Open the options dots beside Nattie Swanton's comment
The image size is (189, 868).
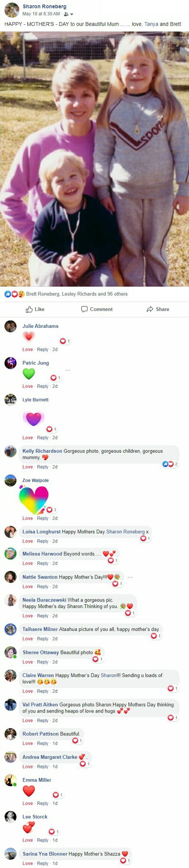click(130, 577)
